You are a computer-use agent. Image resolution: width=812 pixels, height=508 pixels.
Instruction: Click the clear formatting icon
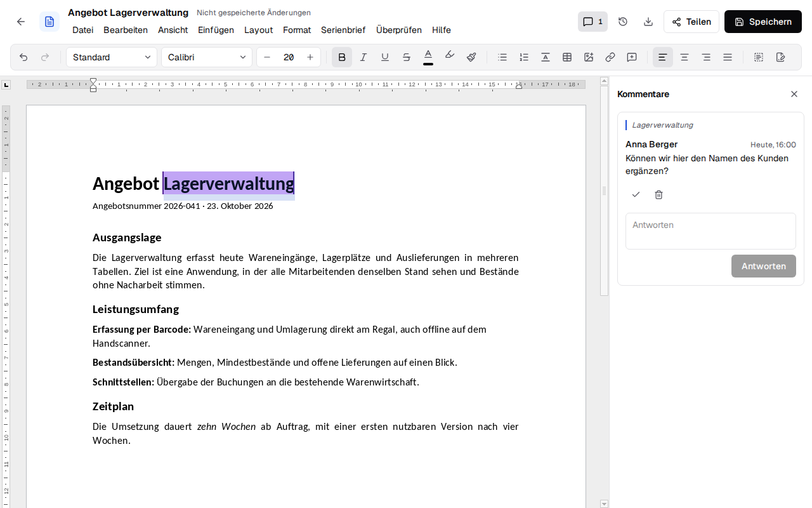(x=546, y=57)
